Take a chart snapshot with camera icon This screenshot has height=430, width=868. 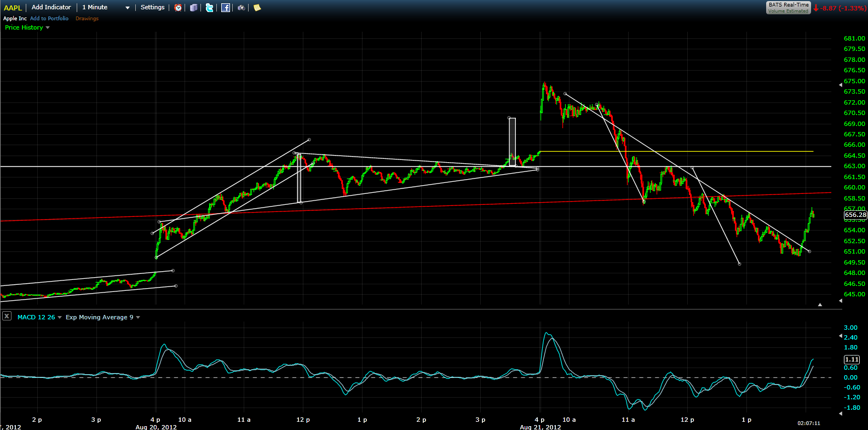(x=241, y=8)
